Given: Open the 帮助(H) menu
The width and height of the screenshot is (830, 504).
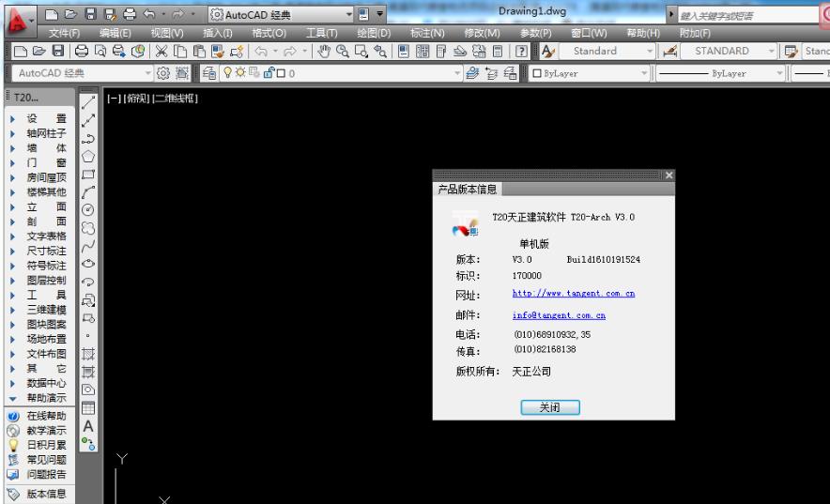Looking at the screenshot, I should coord(643,33).
